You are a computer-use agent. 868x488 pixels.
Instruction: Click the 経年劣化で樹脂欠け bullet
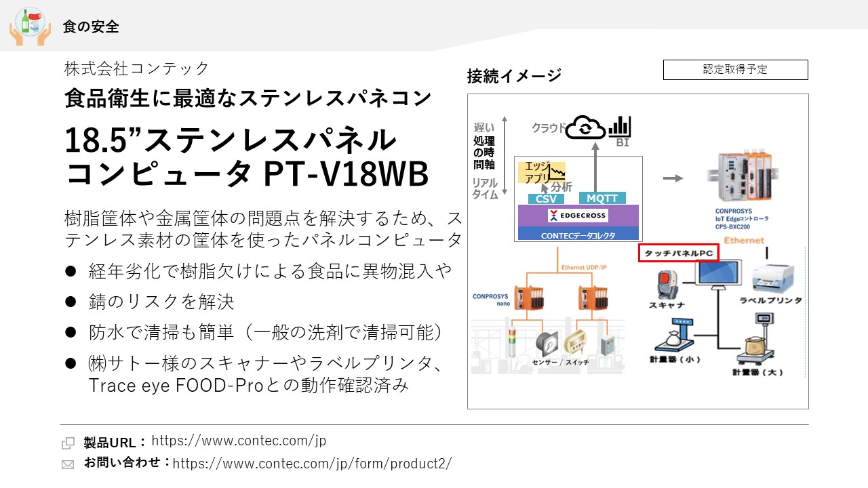[270, 271]
